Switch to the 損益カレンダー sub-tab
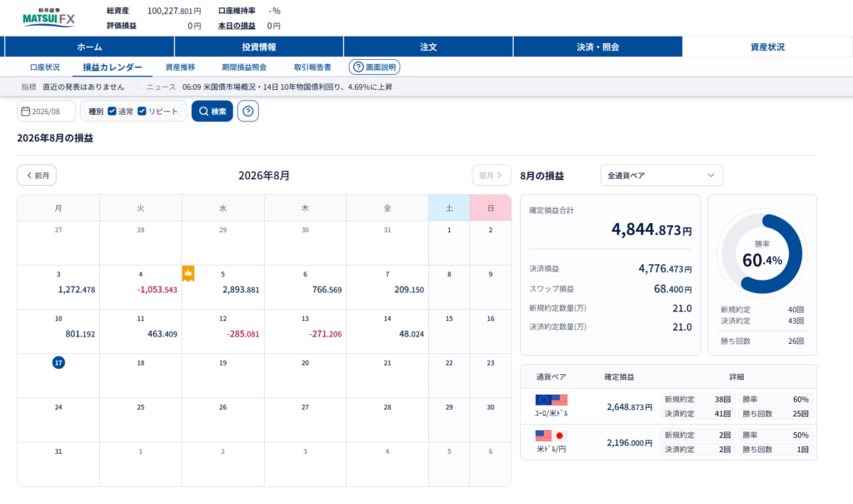853x504 pixels. pyautogui.click(x=112, y=67)
